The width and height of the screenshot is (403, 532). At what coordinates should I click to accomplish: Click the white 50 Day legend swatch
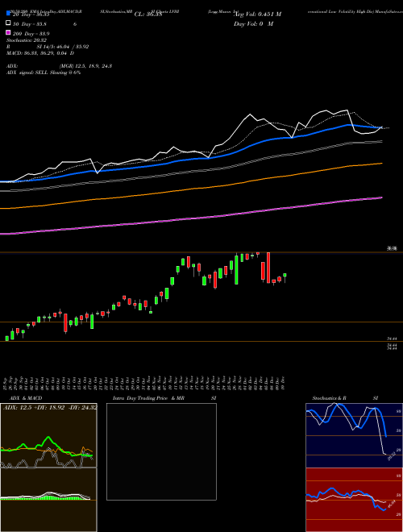click(8, 23)
